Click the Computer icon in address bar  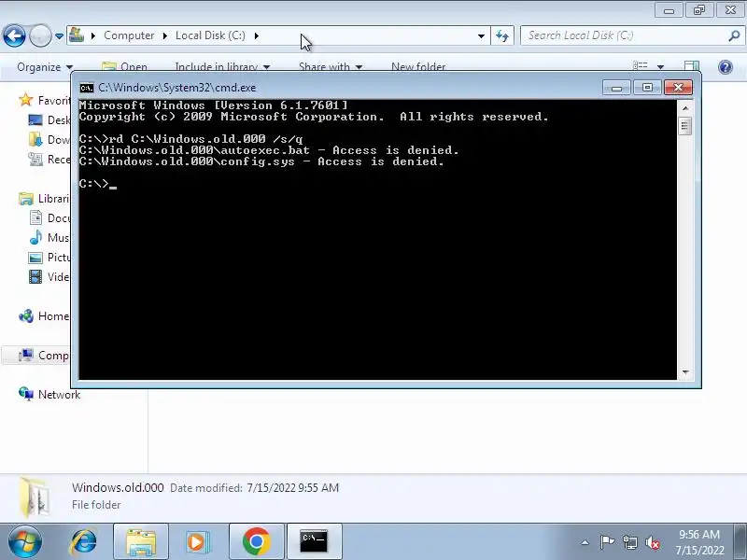77,35
